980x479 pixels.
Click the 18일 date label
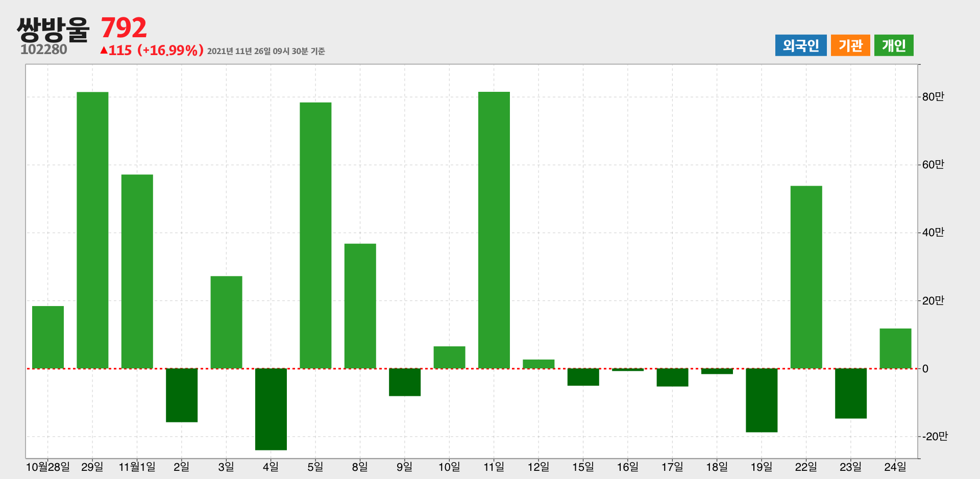(717, 467)
